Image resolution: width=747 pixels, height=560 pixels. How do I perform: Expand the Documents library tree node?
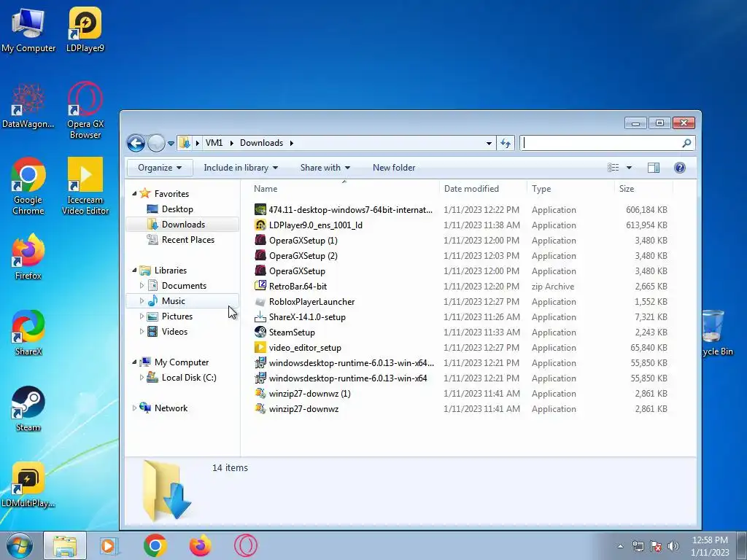[x=142, y=286]
